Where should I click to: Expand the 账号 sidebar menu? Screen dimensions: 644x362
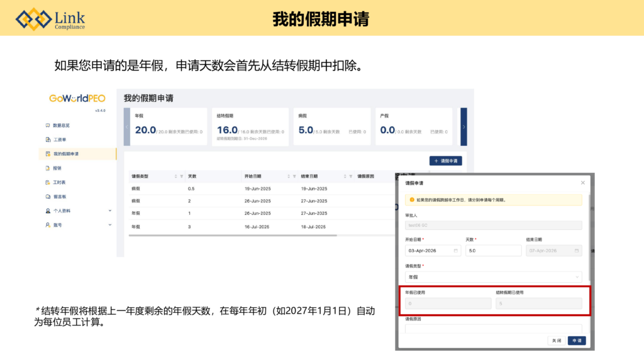point(109,225)
